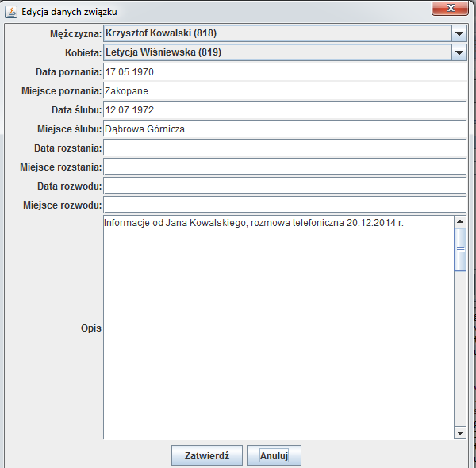Focus the empty Data rozstania field
The height and width of the screenshot is (468, 476).
[285, 148]
